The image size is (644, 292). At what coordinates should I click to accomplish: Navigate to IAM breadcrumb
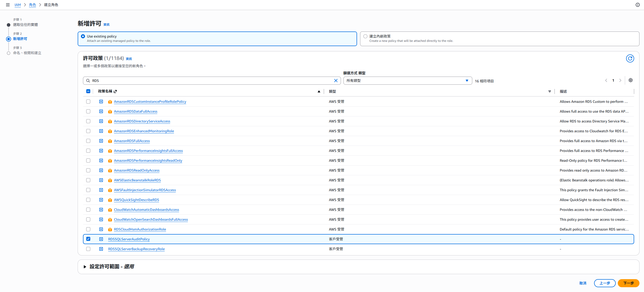pos(18,5)
